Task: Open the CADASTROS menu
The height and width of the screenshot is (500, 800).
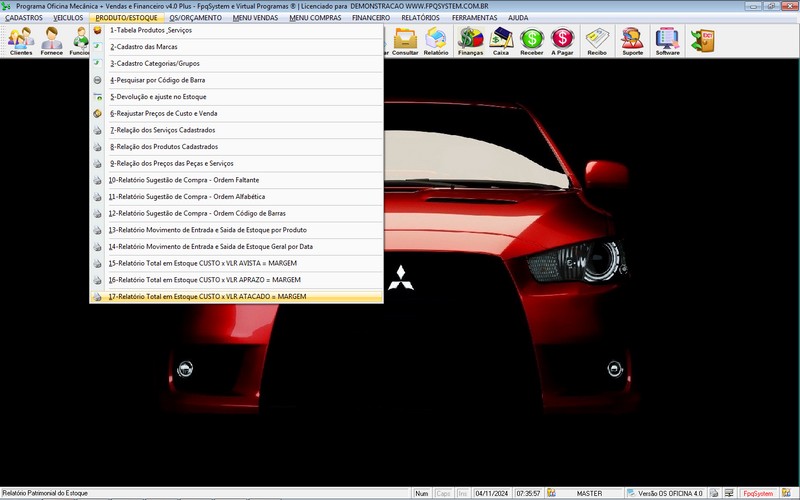Action: 24,18
